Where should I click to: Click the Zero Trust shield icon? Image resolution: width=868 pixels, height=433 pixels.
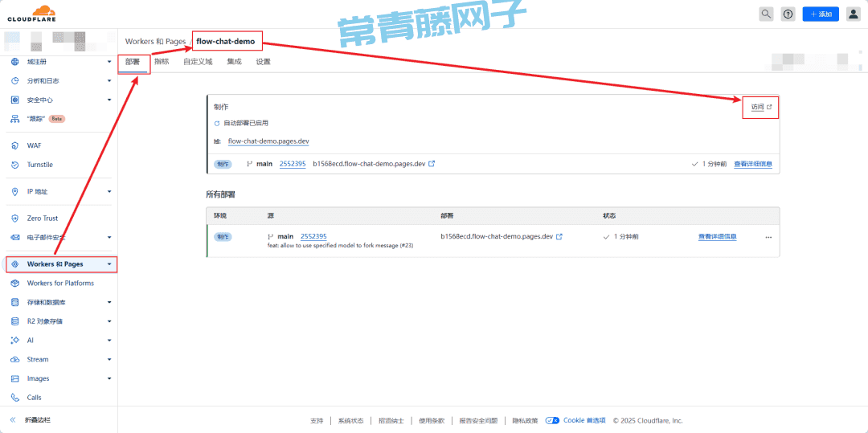pyautogui.click(x=15, y=219)
